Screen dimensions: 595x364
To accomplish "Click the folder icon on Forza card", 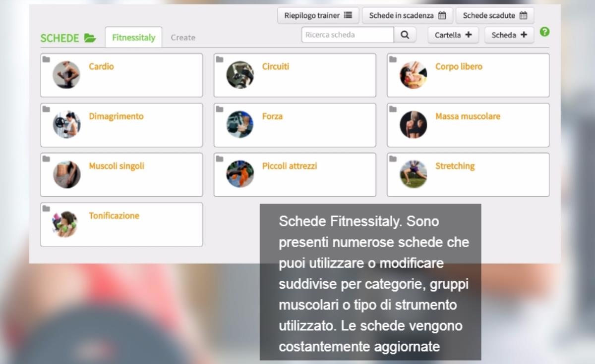I will pos(220,109).
